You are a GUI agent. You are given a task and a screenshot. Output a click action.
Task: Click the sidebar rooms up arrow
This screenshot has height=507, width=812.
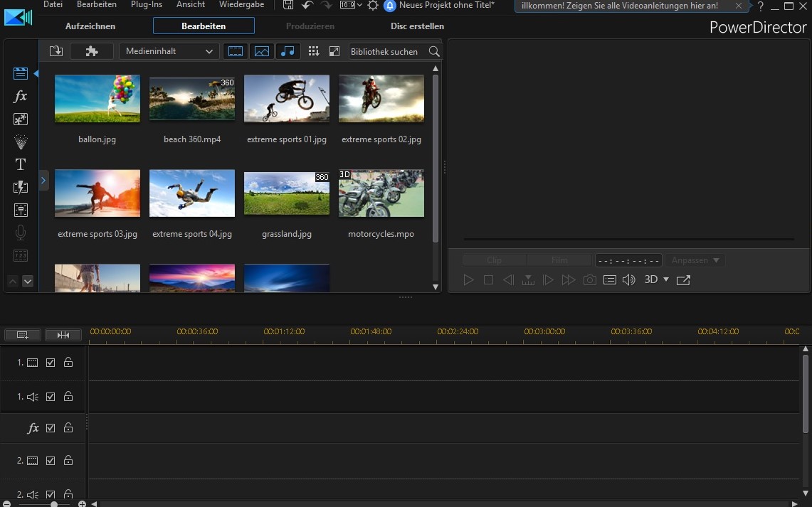coord(13,282)
